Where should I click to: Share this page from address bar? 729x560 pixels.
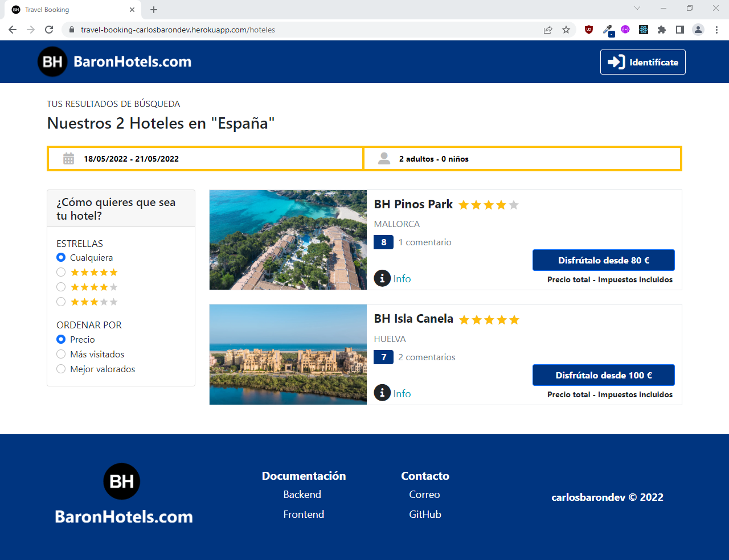pyautogui.click(x=547, y=30)
